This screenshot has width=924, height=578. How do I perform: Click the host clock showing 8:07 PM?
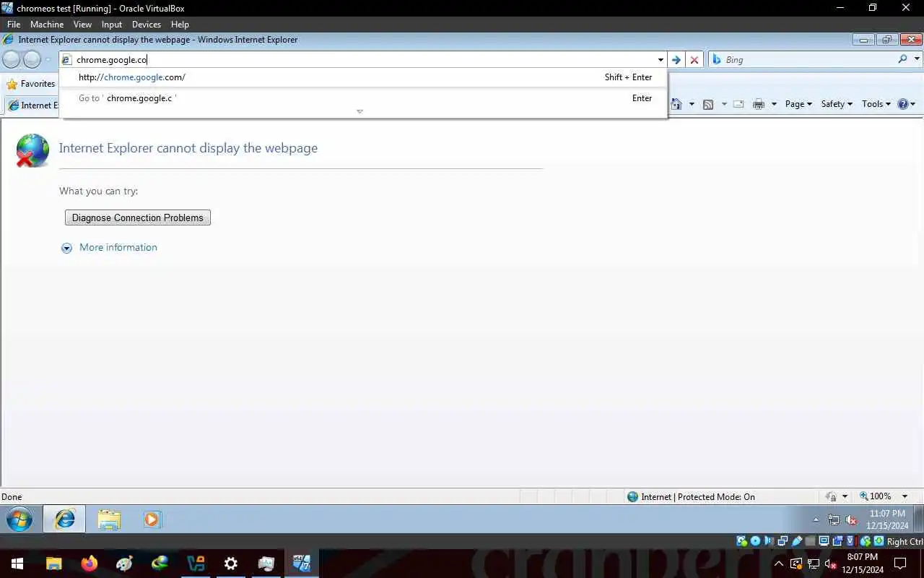pos(862,564)
